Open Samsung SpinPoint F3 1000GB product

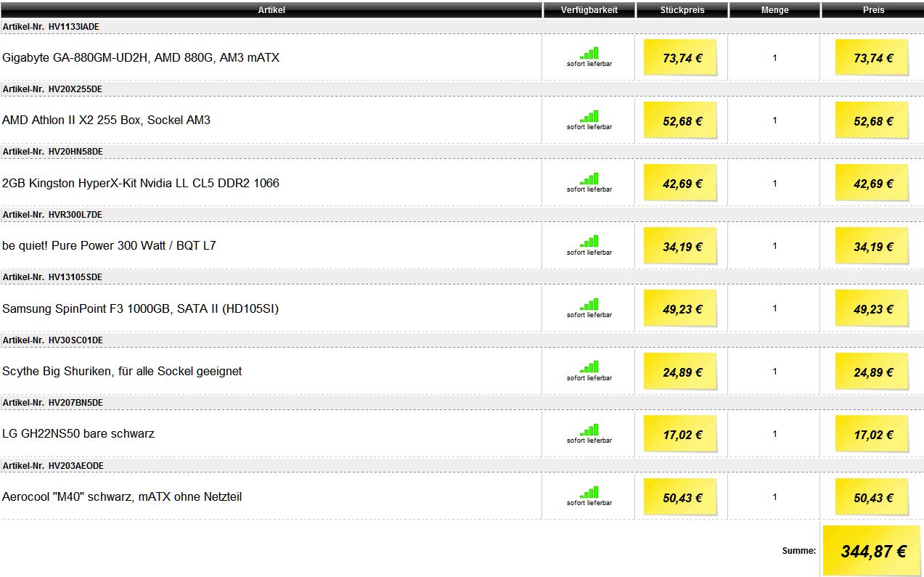click(x=140, y=308)
